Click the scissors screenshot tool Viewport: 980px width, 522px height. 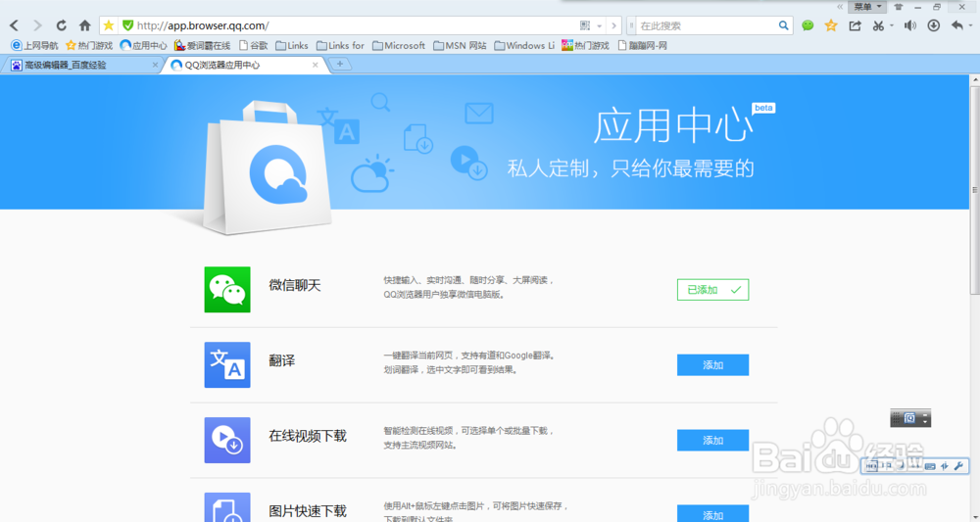(x=879, y=25)
